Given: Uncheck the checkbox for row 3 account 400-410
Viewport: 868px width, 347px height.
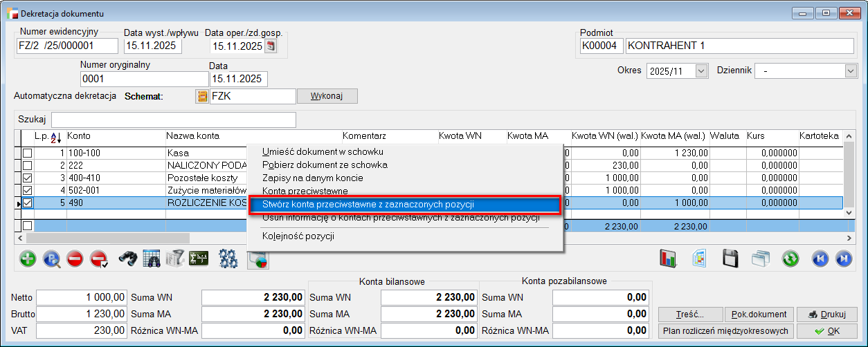Looking at the screenshot, I should [27, 178].
